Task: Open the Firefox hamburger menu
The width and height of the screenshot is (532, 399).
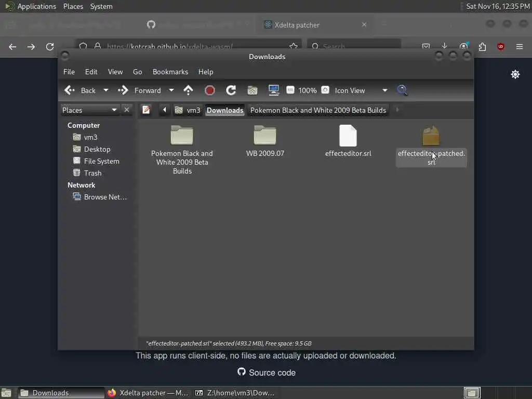Action: coord(520,46)
